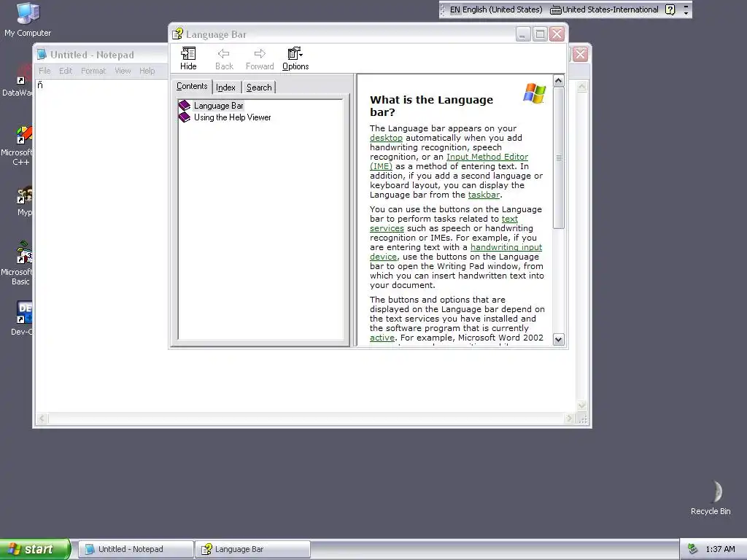The image size is (747, 560).
Task: Open the Options menu in Help toolbar
Action: [295, 59]
